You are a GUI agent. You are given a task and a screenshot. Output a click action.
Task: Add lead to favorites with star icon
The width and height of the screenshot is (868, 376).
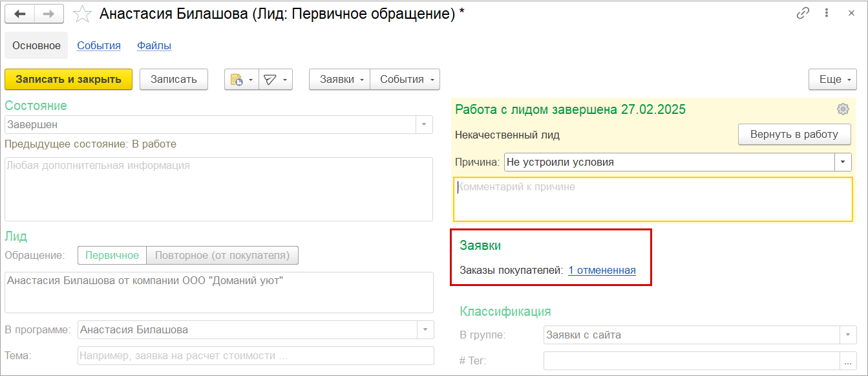pos(82,14)
